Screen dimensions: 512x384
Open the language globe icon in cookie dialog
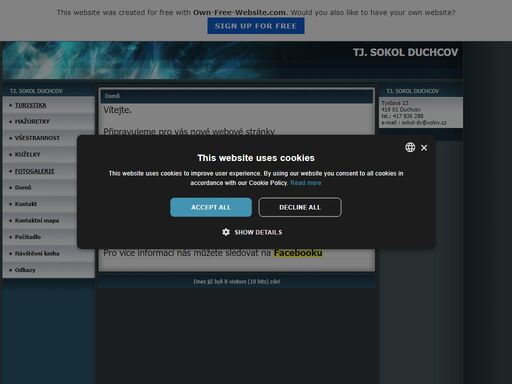click(x=410, y=147)
